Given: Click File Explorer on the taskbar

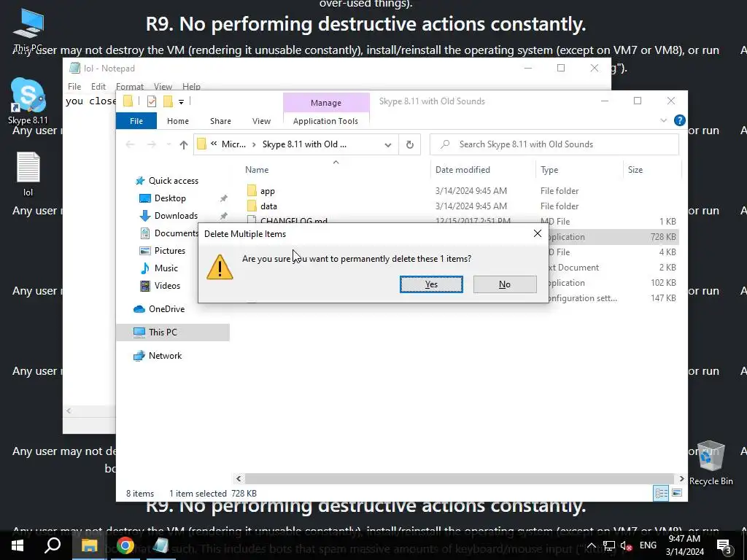Looking at the screenshot, I should point(89,545).
